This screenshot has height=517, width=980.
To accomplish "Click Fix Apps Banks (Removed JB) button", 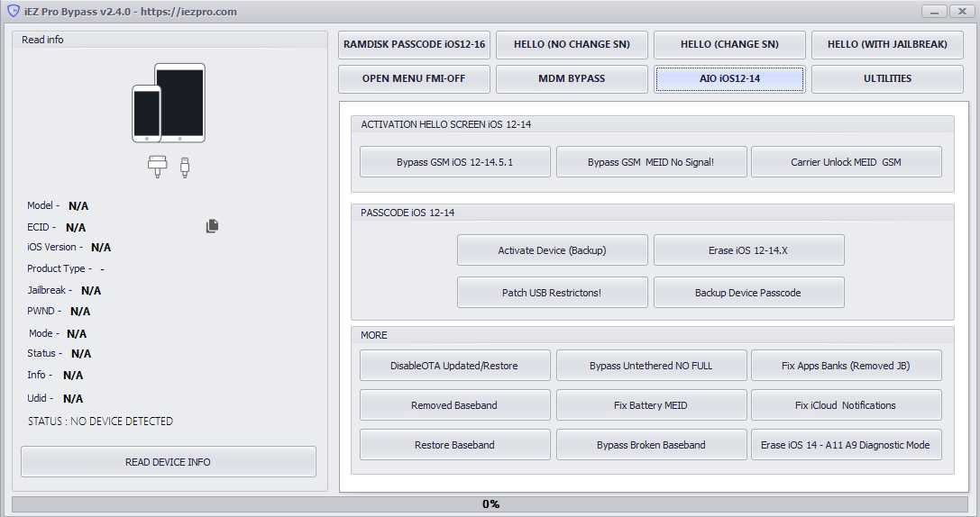I will [847, 366].
